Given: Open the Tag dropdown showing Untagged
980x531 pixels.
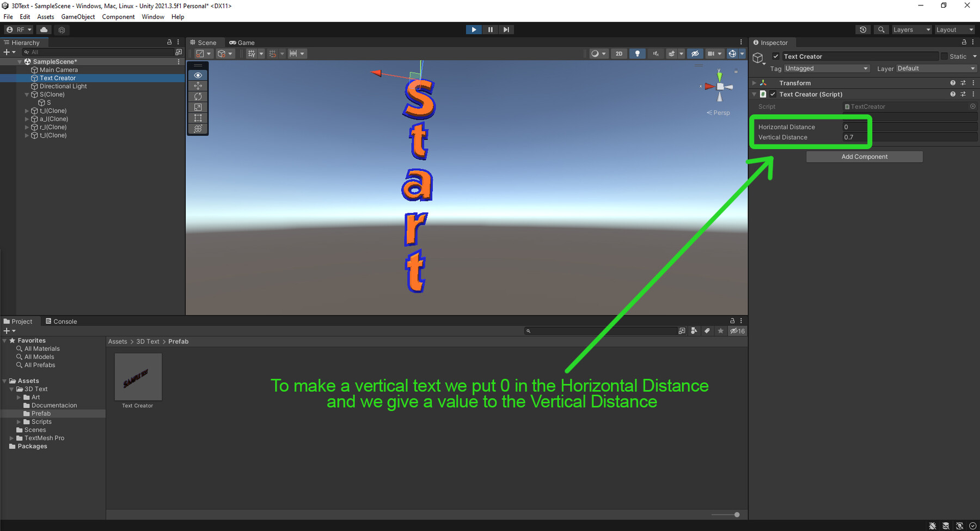Looking at the screenshot, I should (x=826, y=68).
